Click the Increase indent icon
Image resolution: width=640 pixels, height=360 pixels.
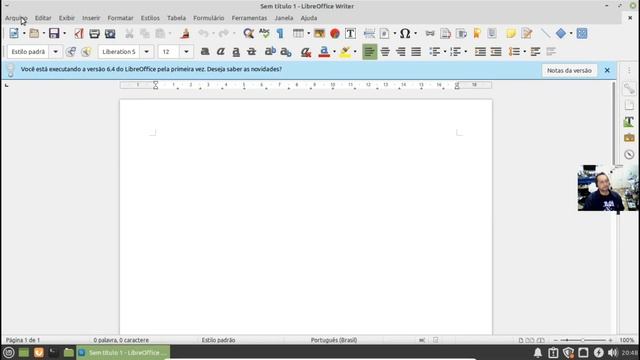pyautogui.click(x=480, y=52)
